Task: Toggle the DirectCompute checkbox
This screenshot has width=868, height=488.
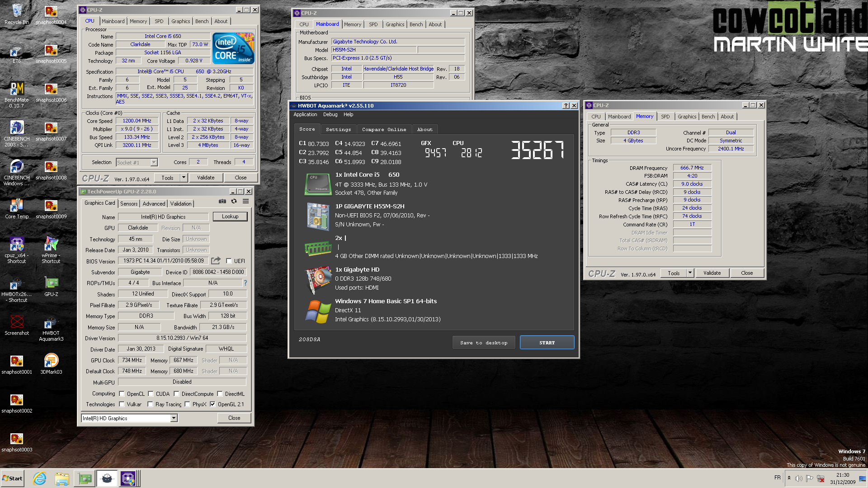Action: tap(176, 394)
